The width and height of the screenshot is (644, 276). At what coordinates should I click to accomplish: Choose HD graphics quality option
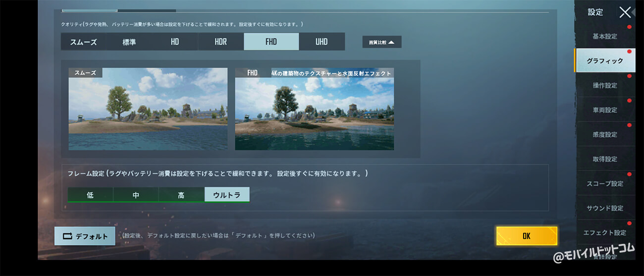pos(175,42)
